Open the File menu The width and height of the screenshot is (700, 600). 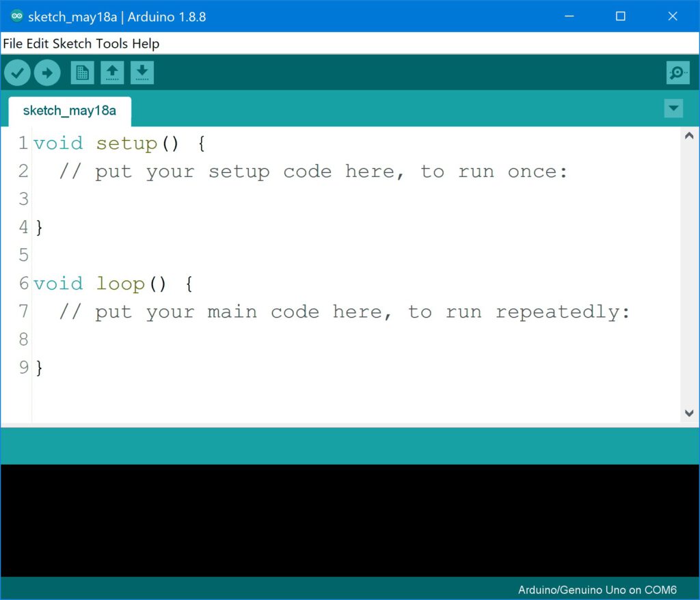[13, 44]
